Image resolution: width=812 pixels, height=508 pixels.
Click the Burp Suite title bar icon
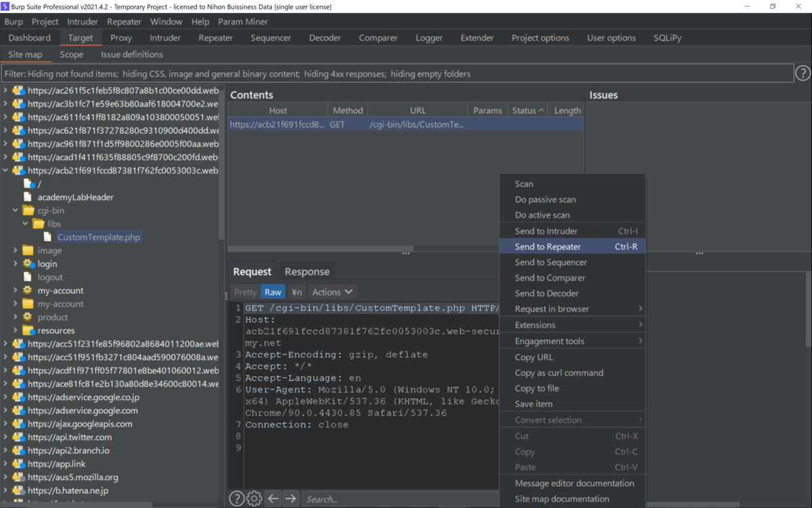(5, 6)
